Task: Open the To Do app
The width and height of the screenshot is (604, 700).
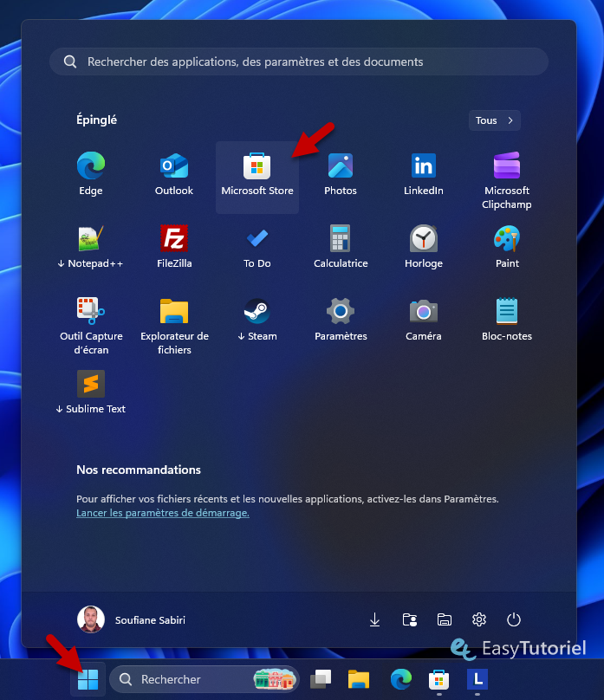Action: pos(257,248)
